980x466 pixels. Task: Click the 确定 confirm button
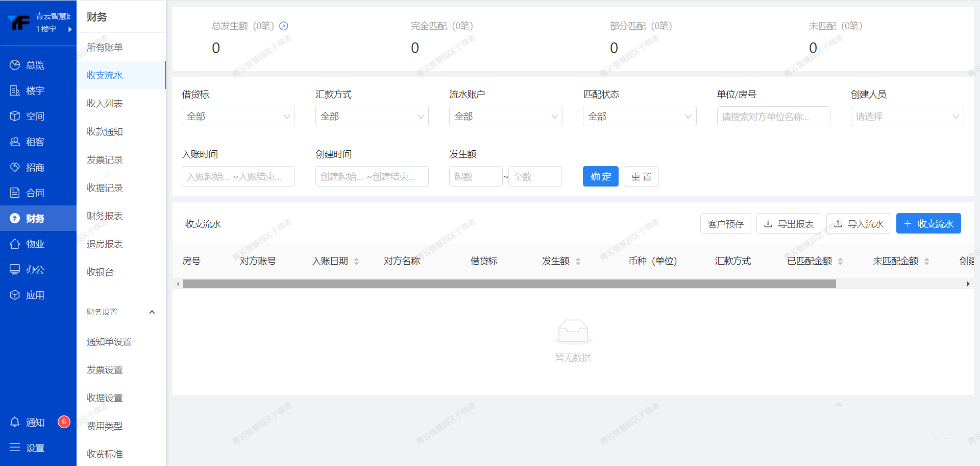tap(600, 176)
